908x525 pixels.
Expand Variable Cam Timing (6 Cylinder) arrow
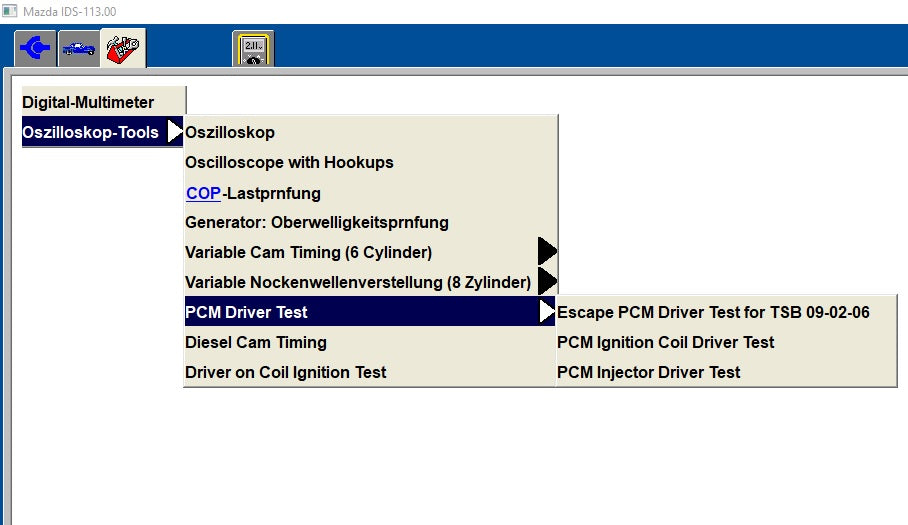click(546, 252)
